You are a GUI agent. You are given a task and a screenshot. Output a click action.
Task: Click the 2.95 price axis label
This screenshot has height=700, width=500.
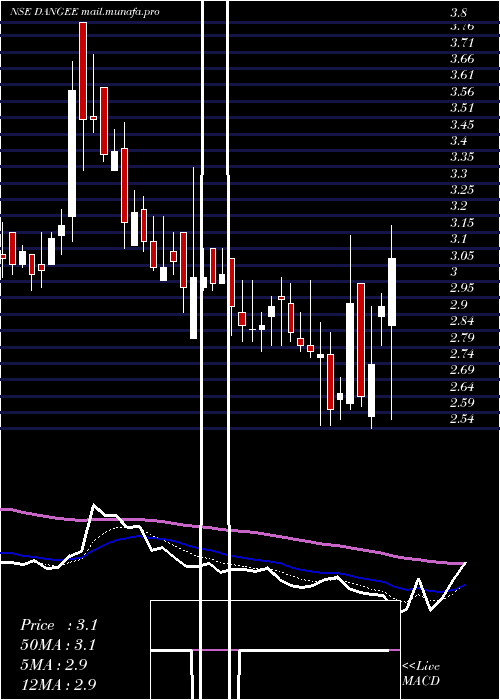click(x=462, y=288)
